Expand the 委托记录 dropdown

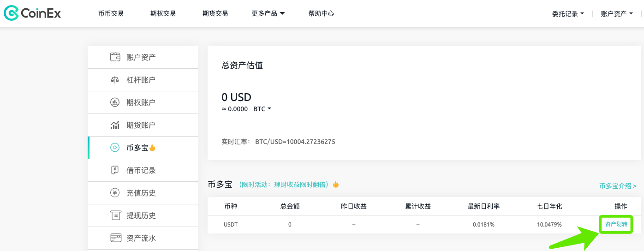pyautogui.click(x=568, y=14)
